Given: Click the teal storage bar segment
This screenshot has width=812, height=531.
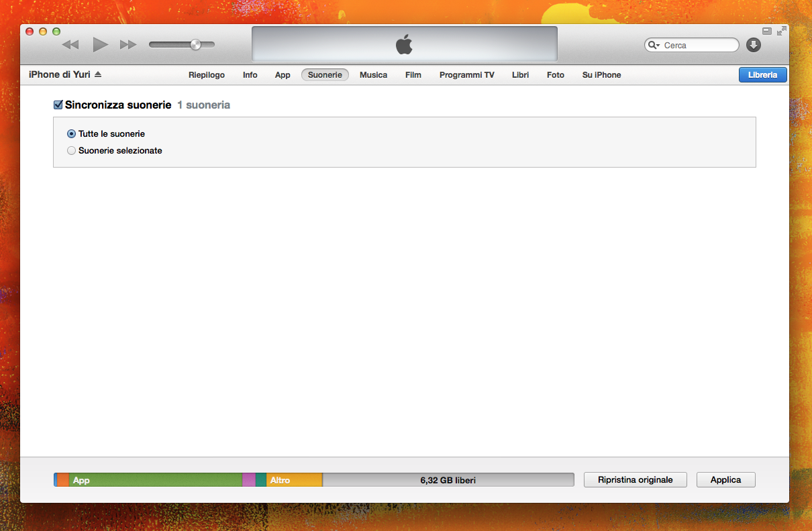Looking at the screenshot, I should [260, 480].
